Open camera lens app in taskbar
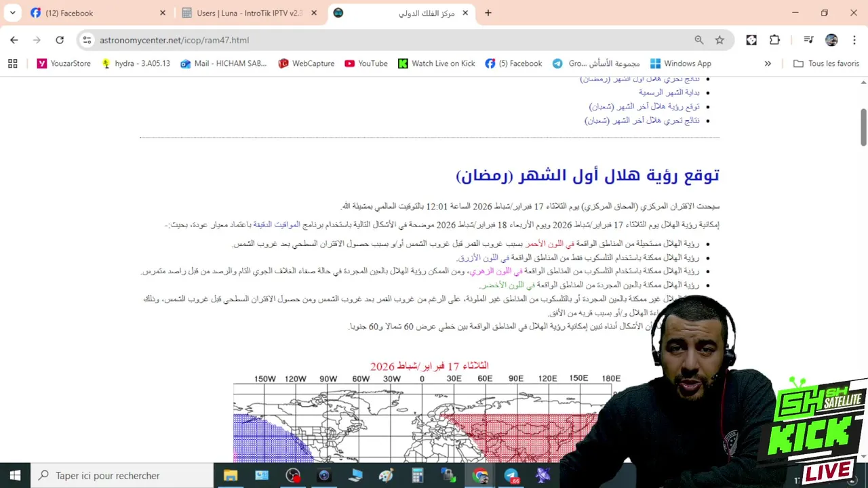 pyautogui.click(x=324, y=476)
